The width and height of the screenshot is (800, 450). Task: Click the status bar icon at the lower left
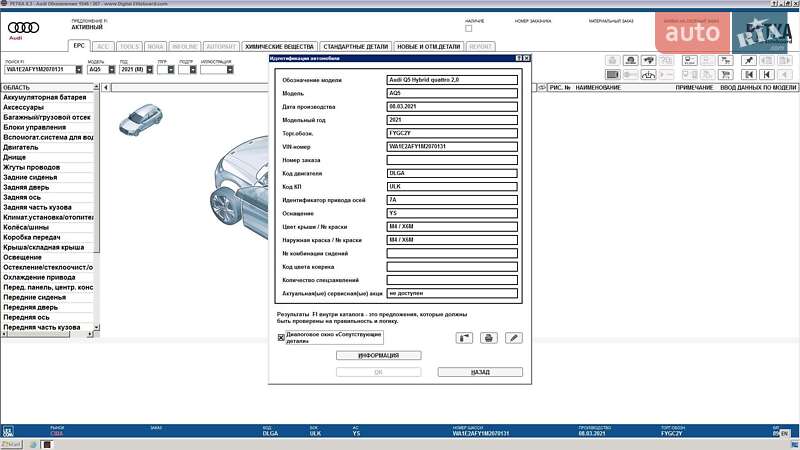[8, 432]
